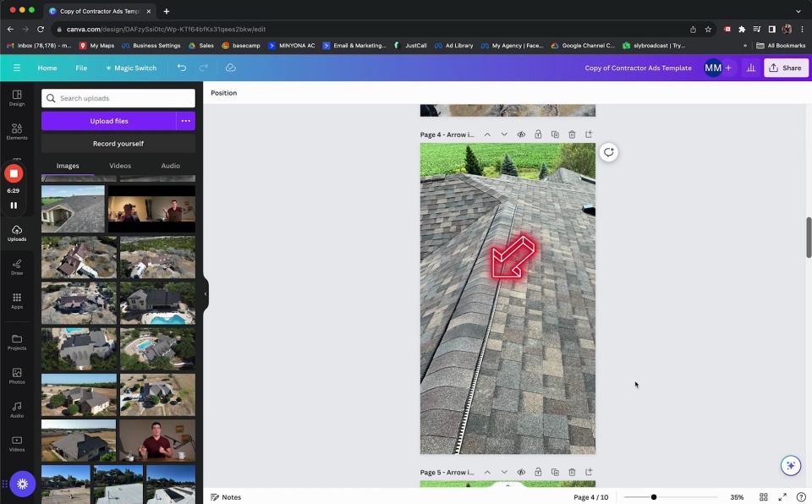This screenshot has height=504, width=812.
Task: Switch to the Videos tab
Action: click(120, 166)
